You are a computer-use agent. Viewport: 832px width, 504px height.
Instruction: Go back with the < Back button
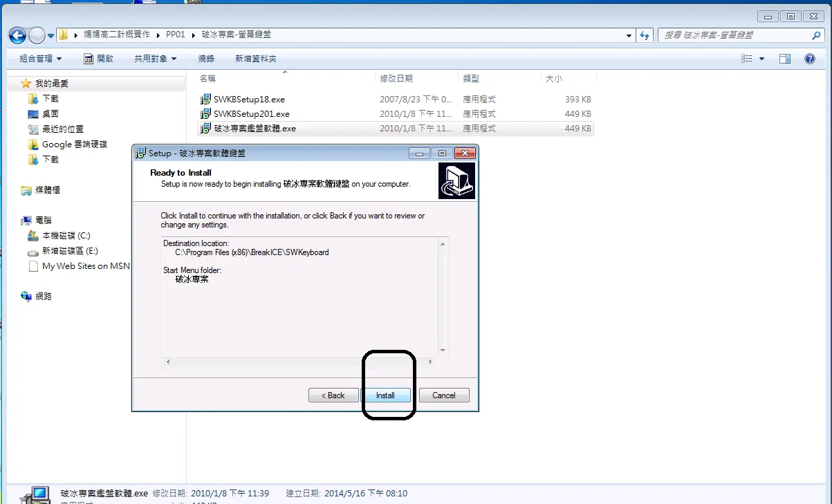(x=333, y=395)
